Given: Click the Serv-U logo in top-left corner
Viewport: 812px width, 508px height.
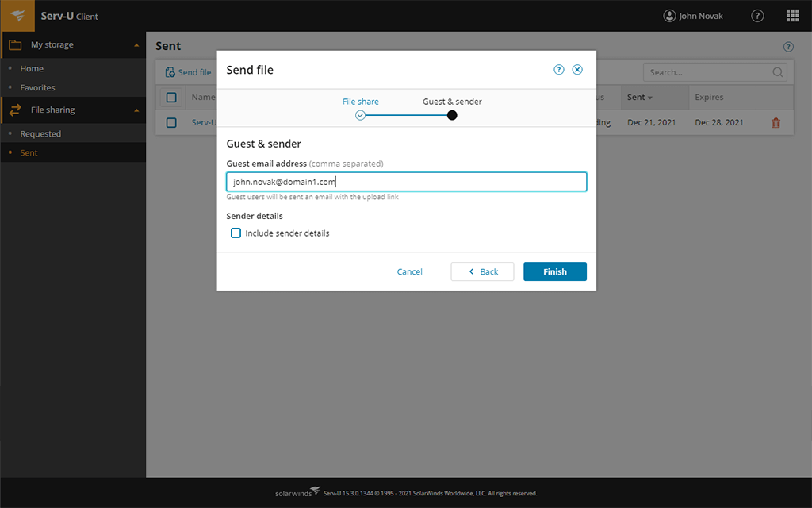Looking at the screenshot, I should click(x=17, y=15).
